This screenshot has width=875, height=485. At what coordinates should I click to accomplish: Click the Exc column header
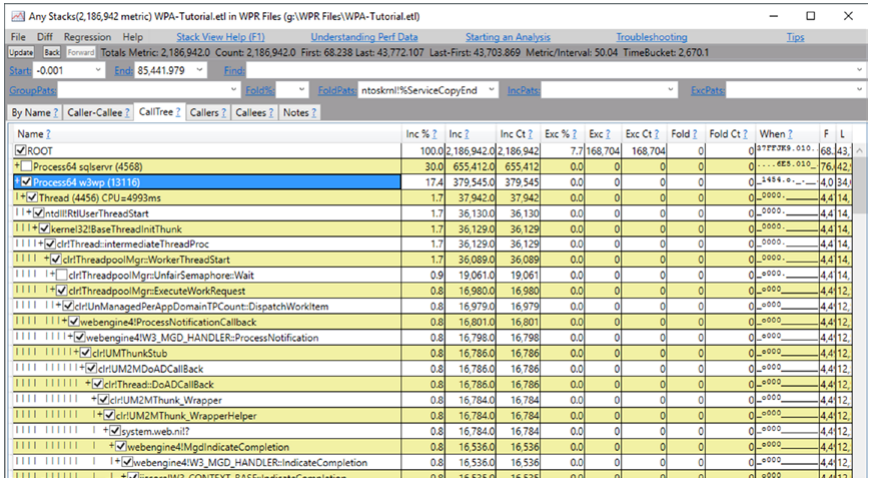[600, 134]
